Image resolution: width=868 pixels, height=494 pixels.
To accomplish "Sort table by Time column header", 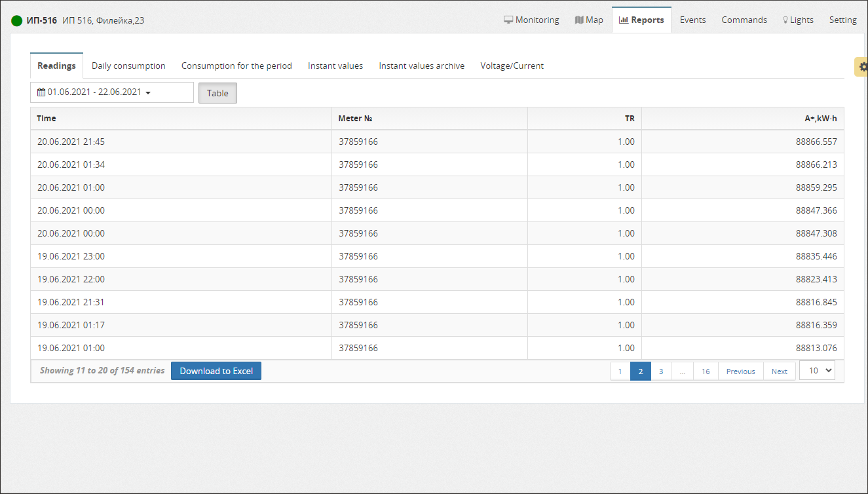I will tap(47, 119).
